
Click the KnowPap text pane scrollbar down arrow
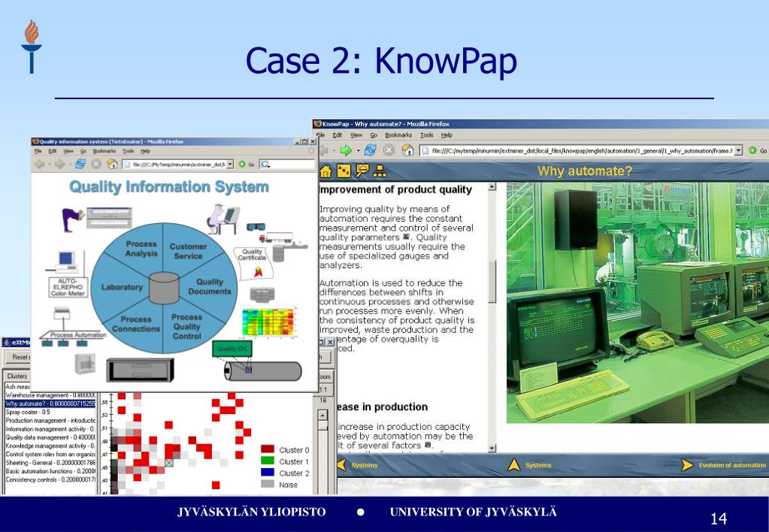[492, 448]
